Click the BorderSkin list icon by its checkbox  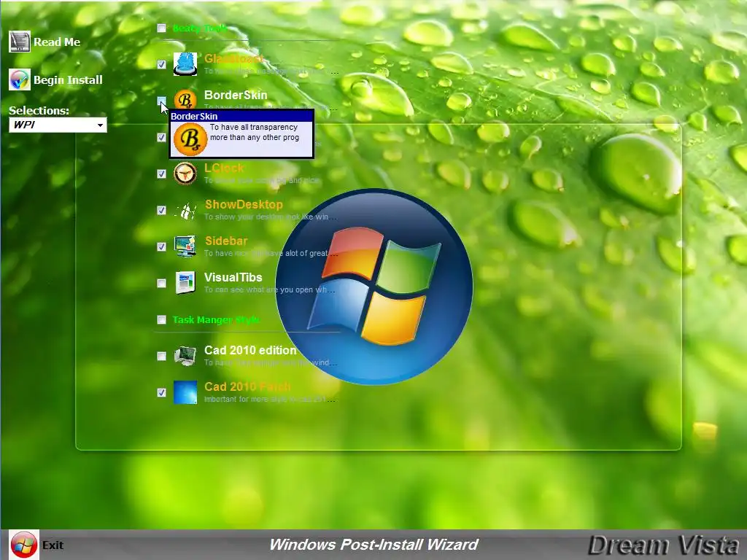[x=185, y=99]
